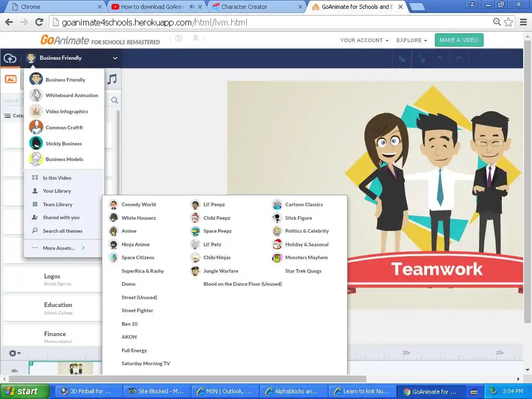Switch to How to download GoAnimate tab
Image resolution: width=532 pixels, height=399 pixels.
[157, 6]
